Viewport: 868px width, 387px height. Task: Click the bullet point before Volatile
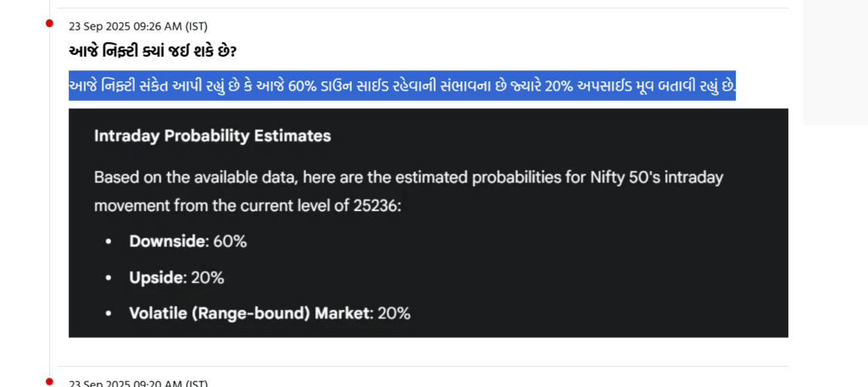(x=108, y=314)
